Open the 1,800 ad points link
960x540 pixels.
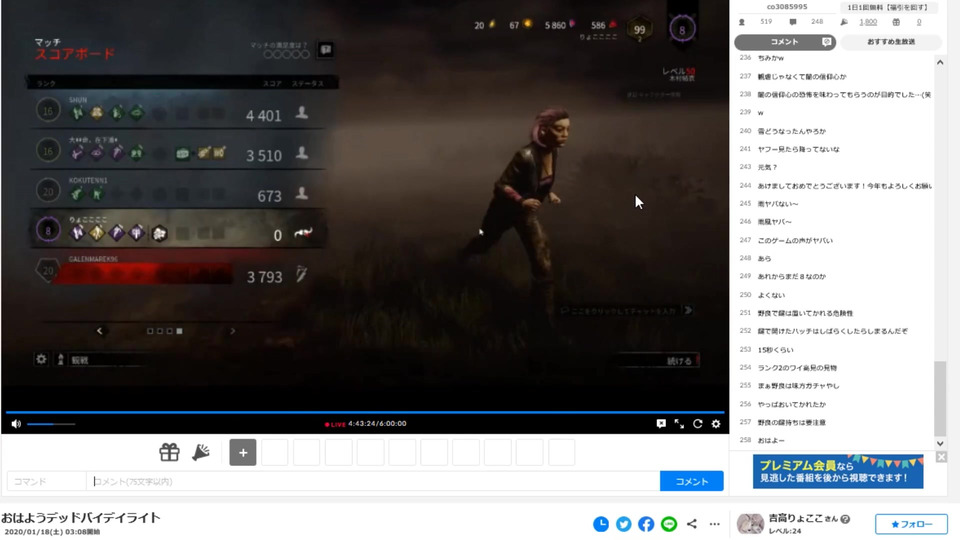click(868, 22)
